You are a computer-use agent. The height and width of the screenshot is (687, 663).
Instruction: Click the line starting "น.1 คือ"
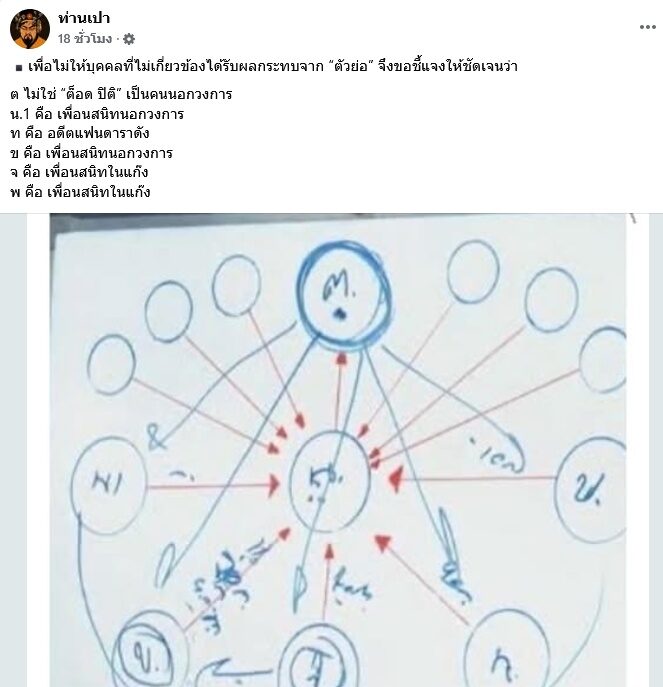point(97,114)
